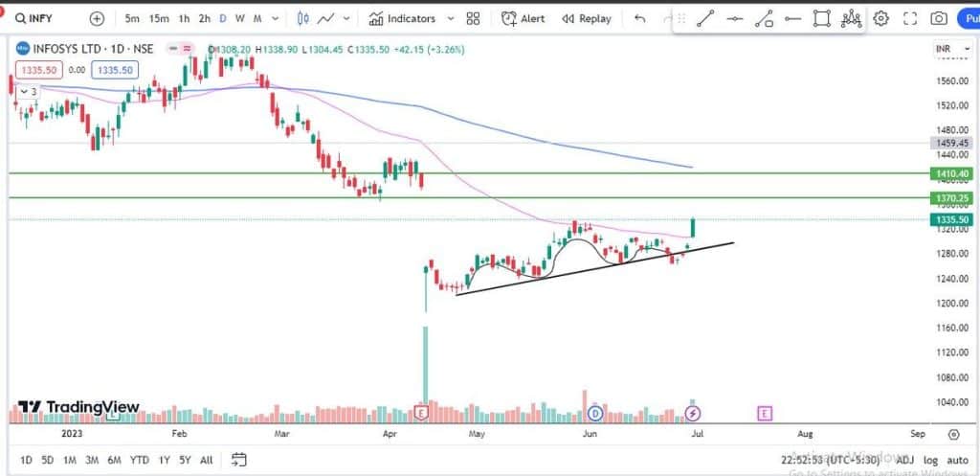980x476 pixels.
Task: Switch to the 2h interval
Action: [x=205, y=19]
